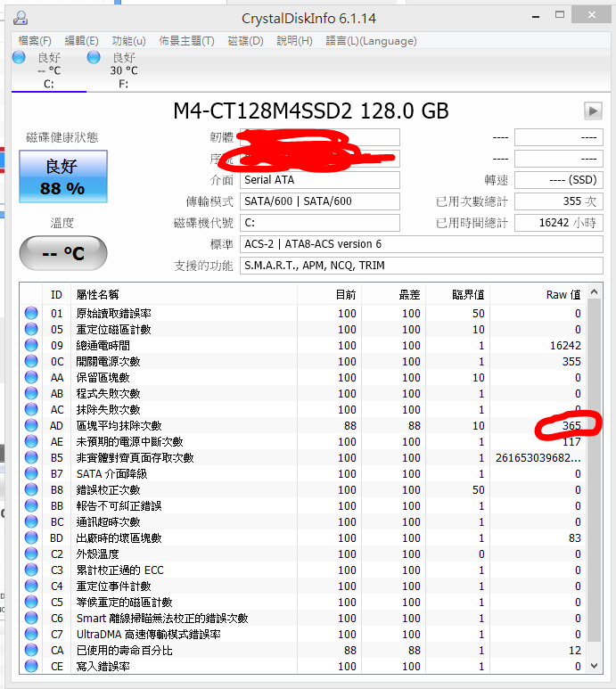616x689 pixels.
Task: Select row CE 寫入錯誤率
Action: (303, 666)
